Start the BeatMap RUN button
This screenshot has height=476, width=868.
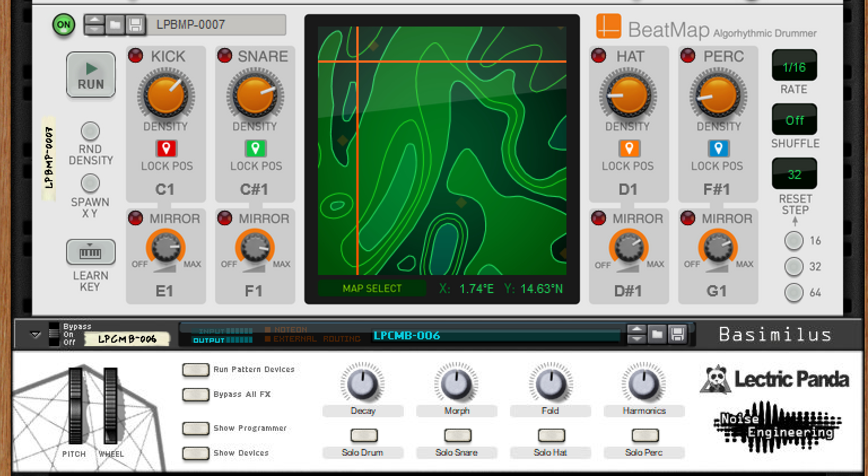pos(91,75)
